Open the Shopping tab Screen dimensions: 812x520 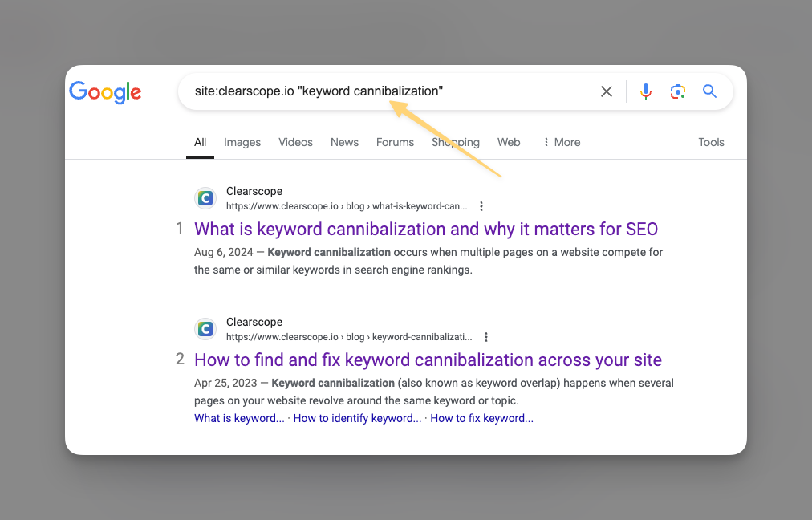(456, 142)
